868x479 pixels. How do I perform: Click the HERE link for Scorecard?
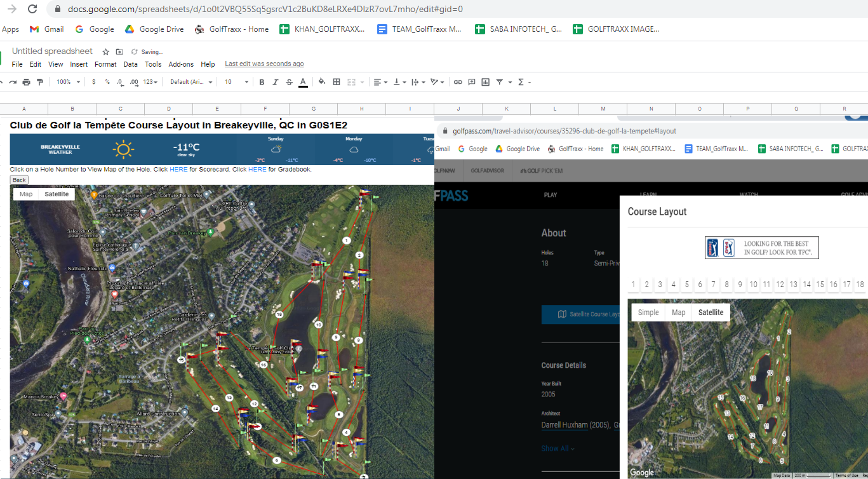(x=178, y=170)
